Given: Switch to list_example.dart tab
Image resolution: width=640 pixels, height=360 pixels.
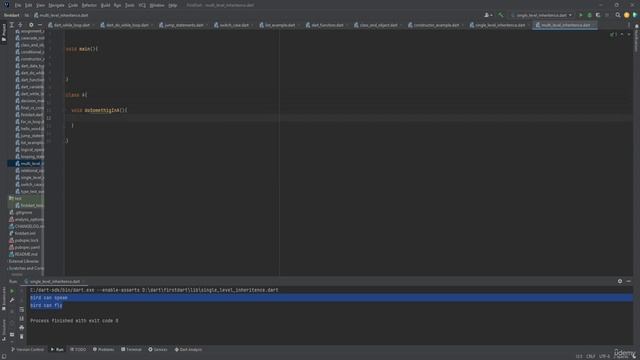Looking at the screenshot, I should pos(280,25).
